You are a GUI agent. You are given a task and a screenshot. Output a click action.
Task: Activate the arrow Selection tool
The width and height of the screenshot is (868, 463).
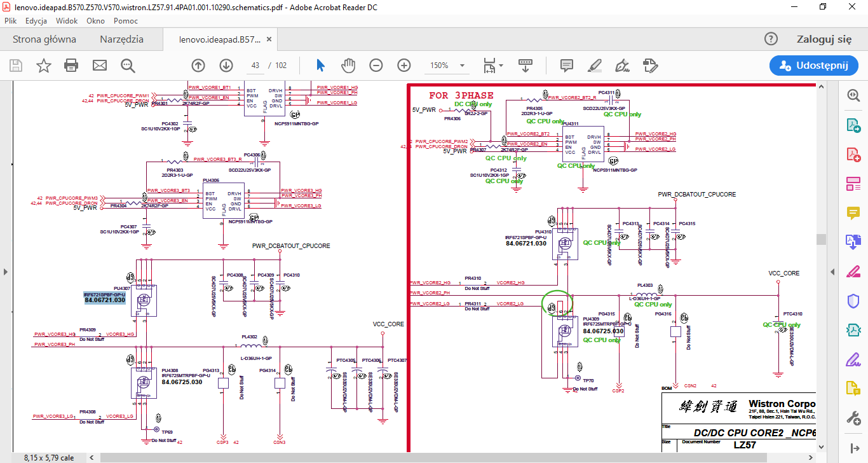320,66
